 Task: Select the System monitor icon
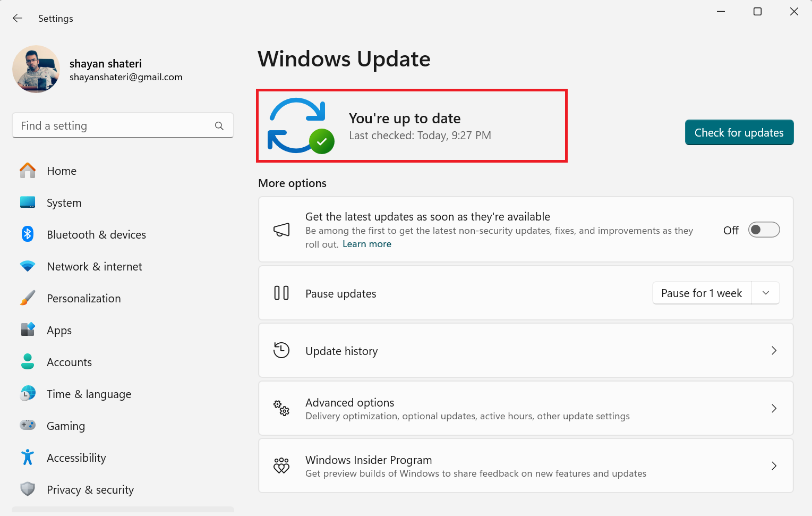click(28, 202)
